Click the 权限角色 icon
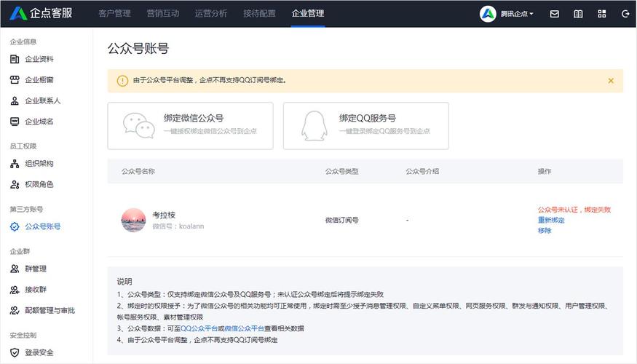Viewport: 637px width, 364px height. 15,184
